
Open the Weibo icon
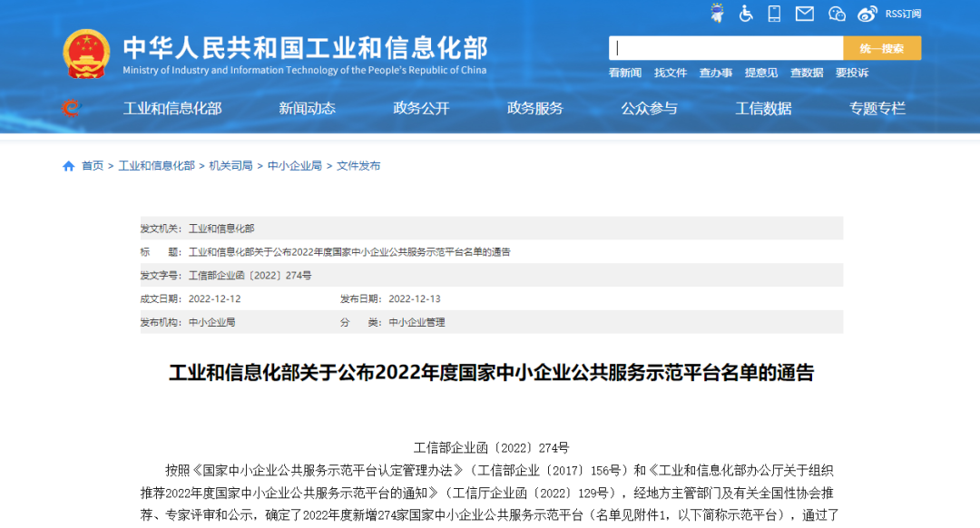pyautogui.click(x=867, y=14)
